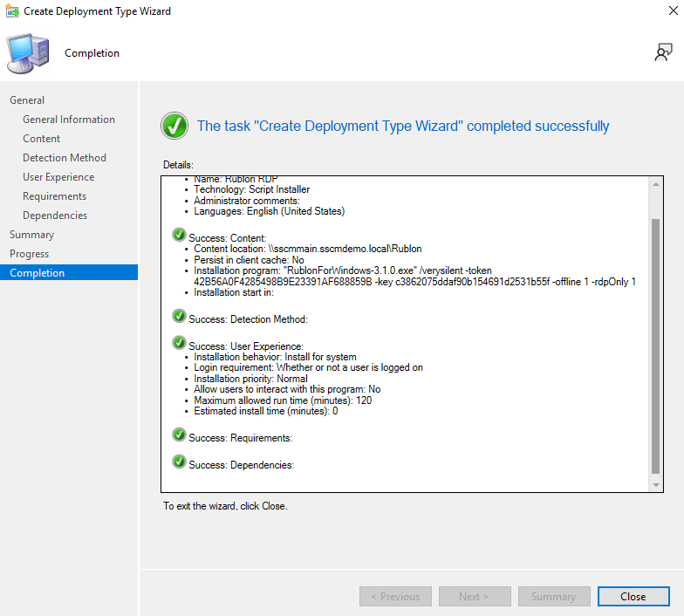The image size is (684, 616).
Task: Click the green check beside Success: Requirements
Action: click(x=179, y=435)
